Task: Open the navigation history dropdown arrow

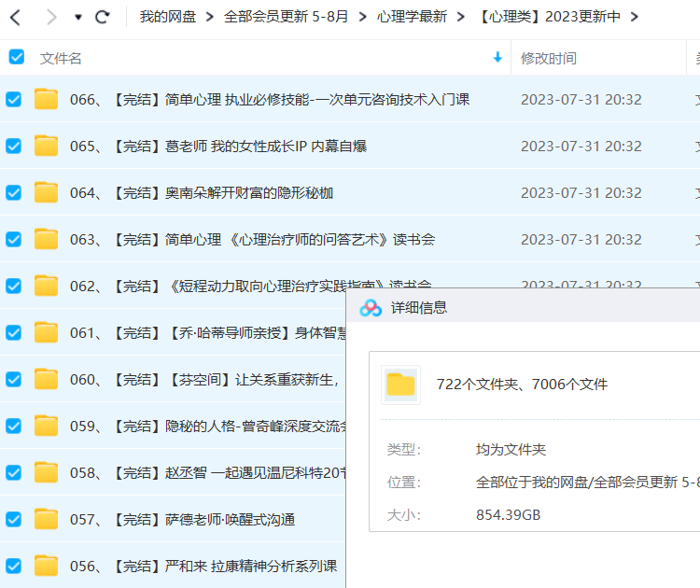Action: tap(77, 17)
